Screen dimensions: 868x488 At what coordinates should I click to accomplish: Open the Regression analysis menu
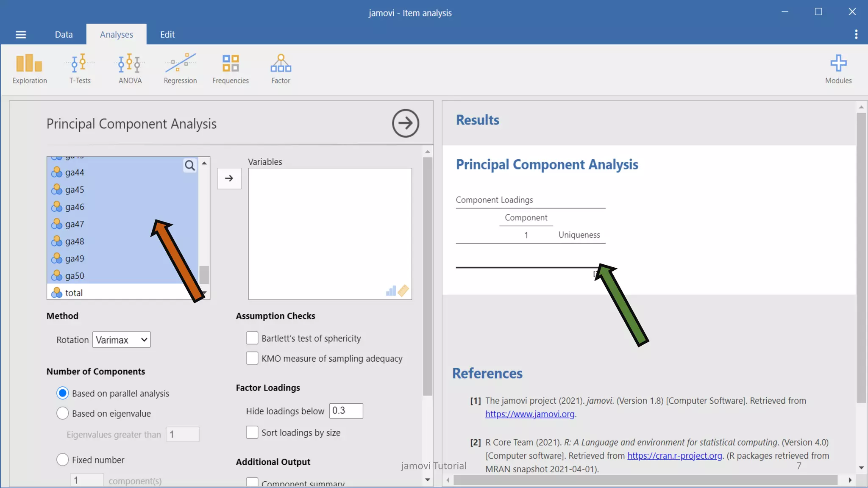click(x=180, y=69)
